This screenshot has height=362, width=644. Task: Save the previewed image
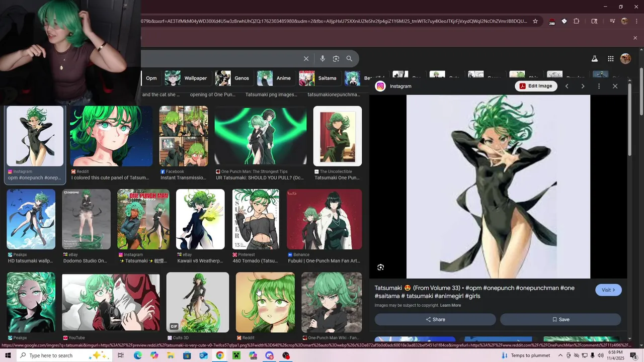point(560,319)
